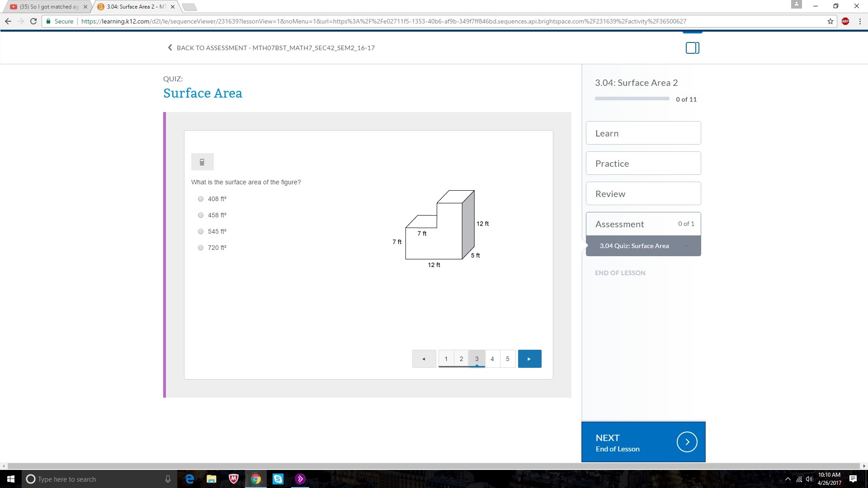Go to next question arrow
Viewport: 868px width, 488px height.
click(x=529, y=359)
